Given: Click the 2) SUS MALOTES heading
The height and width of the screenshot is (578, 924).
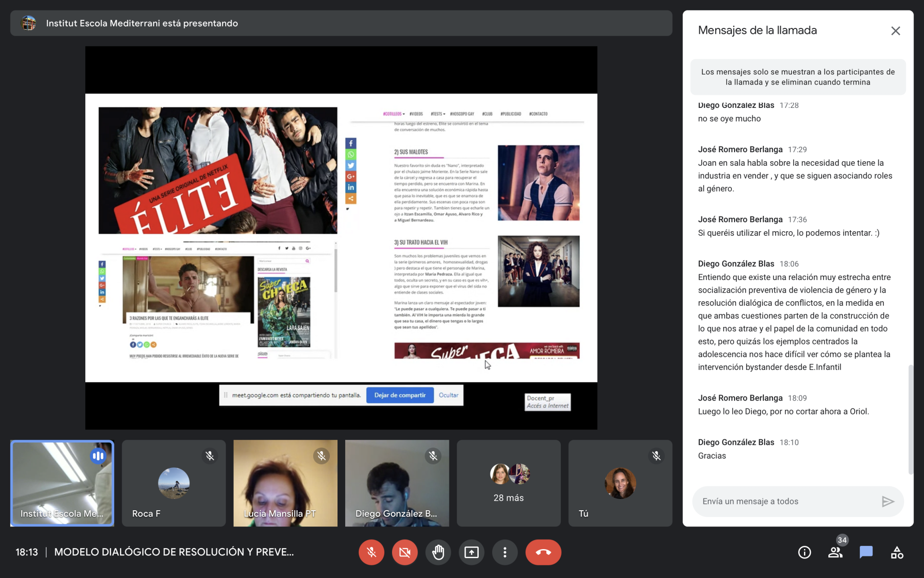Looking at the screenshot, I should (x=411, y=152).
